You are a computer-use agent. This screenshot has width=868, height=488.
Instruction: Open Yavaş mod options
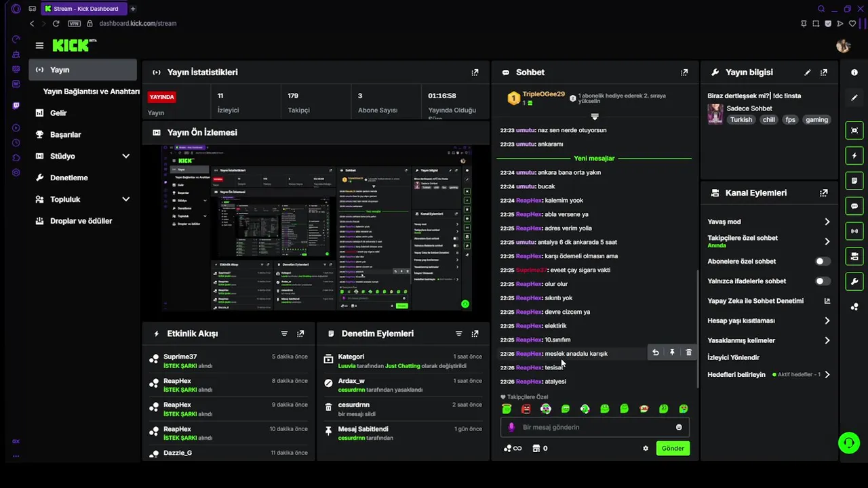[x=768, y=222]
